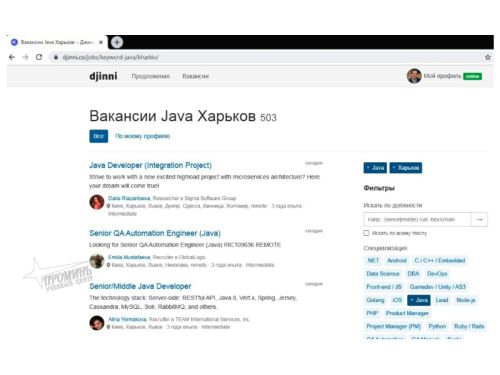Select Gamedev / Unity / AS3 specialization
The height and width of the screenshot is (375, 500).
438,287
